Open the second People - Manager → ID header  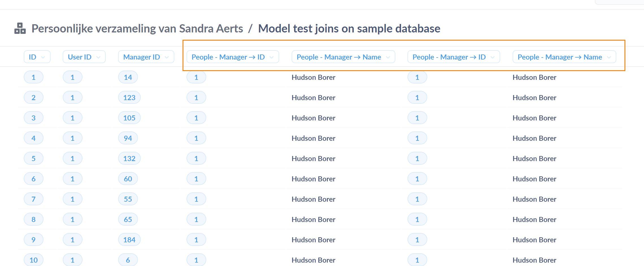pyautogui.click(x=454, y=57)
